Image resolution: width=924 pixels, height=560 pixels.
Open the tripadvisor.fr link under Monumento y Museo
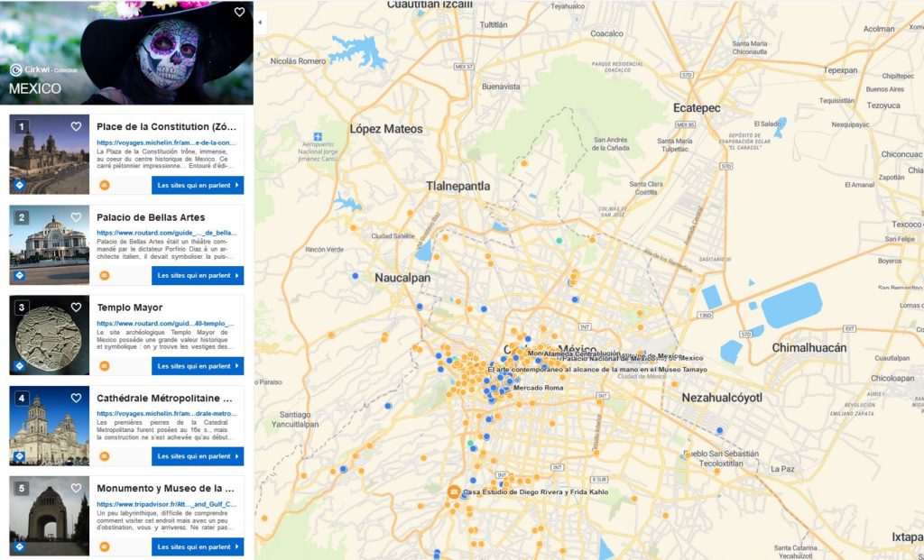pyautogui.click(x=167, y=504)
